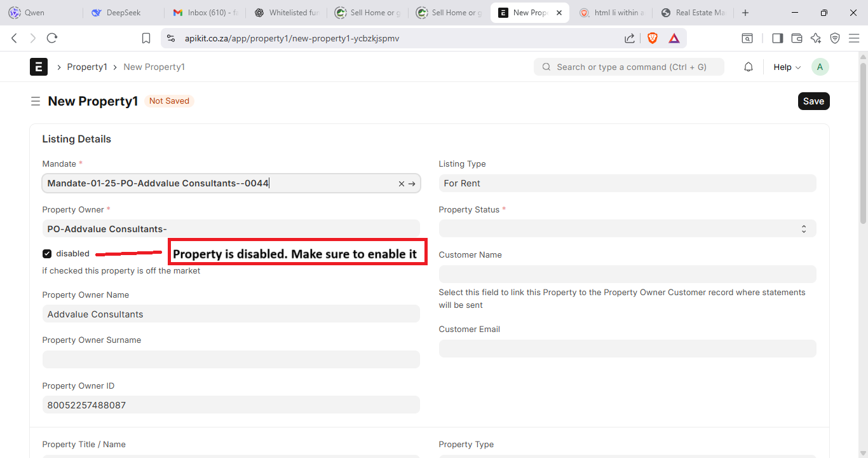Screen dimensions: 868x458
Task: Click the app home logo icon
Action: pos(39,67)
